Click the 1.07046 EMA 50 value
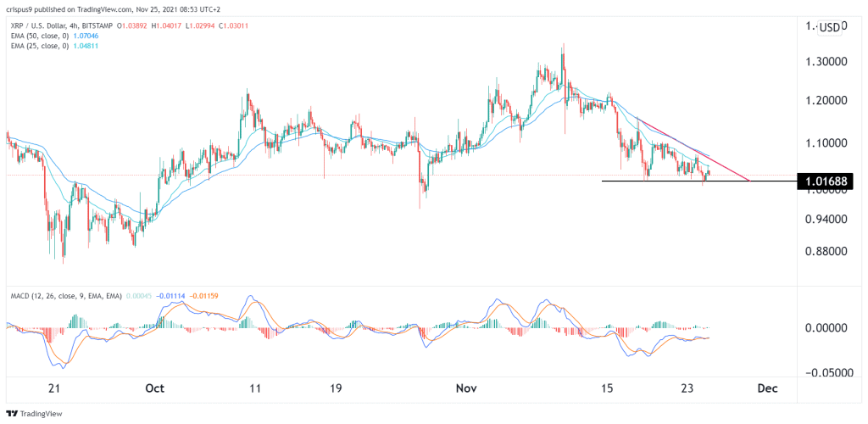868x424 pixels. click(x=87, y=36)
